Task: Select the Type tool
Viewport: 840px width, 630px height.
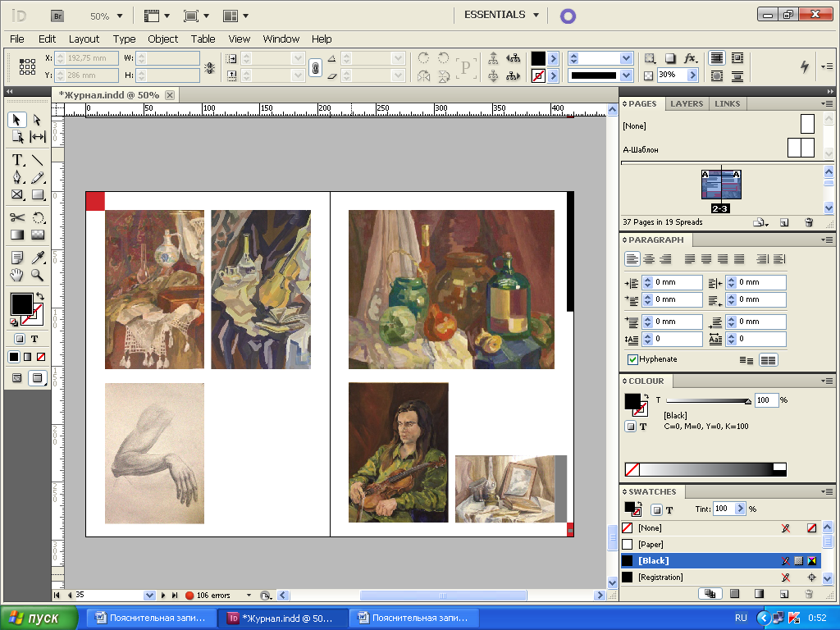Action: tap(17, 160)
